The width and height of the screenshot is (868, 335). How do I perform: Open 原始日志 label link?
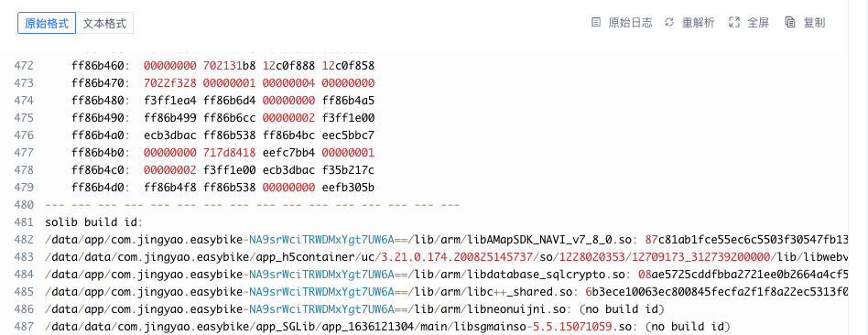[630, 23]
